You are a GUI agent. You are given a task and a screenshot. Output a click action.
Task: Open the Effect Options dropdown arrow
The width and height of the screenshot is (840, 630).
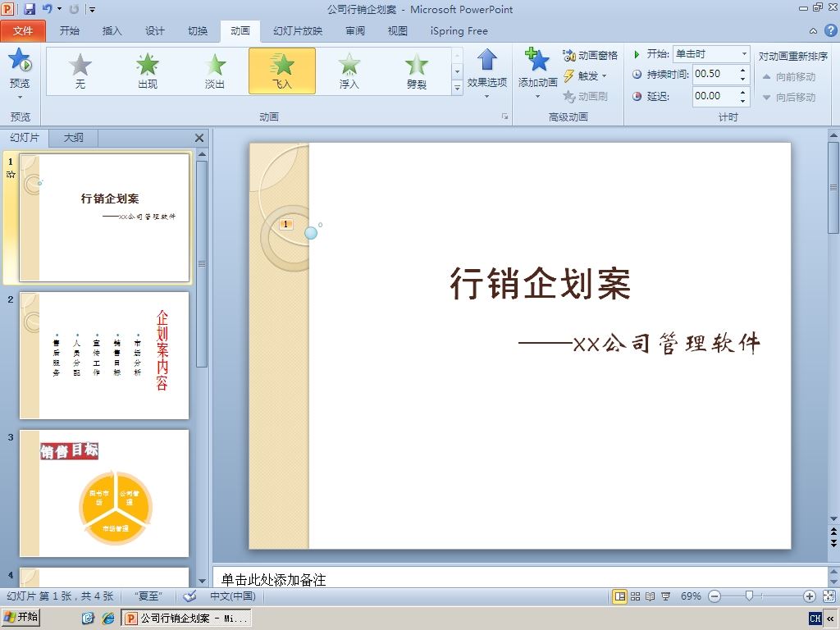pyautogui.click(x=487, y=97)
